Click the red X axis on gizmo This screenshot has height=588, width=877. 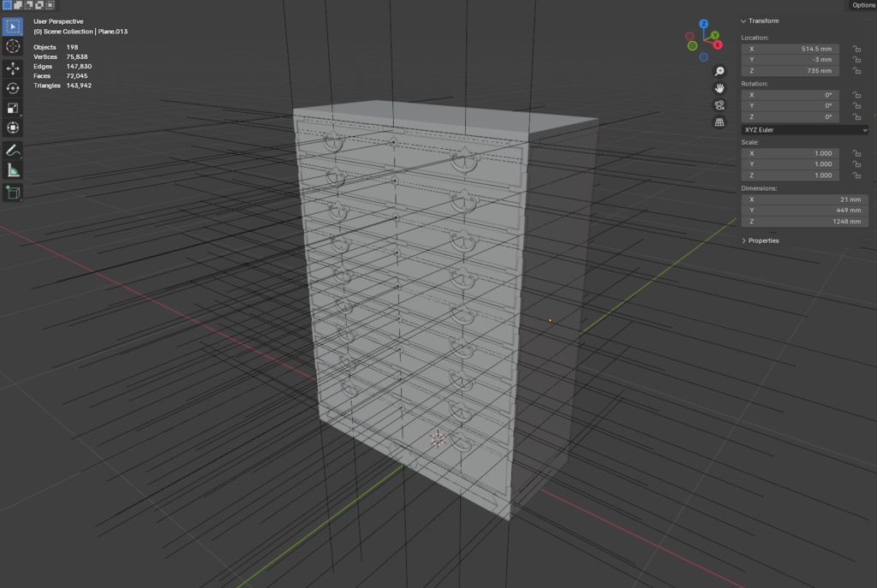pos(718,45)
